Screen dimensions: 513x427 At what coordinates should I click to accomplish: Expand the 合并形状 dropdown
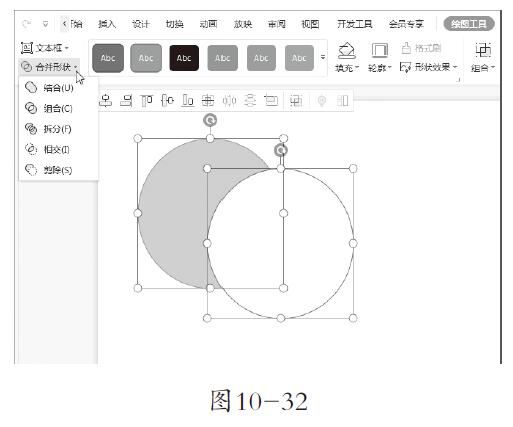pos(49,67)
